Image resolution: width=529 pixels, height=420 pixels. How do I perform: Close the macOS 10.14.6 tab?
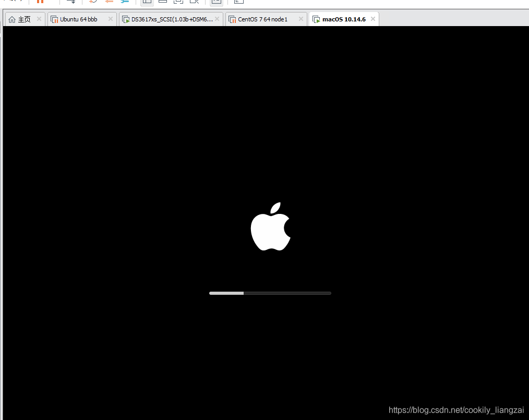tap(373, 19)
